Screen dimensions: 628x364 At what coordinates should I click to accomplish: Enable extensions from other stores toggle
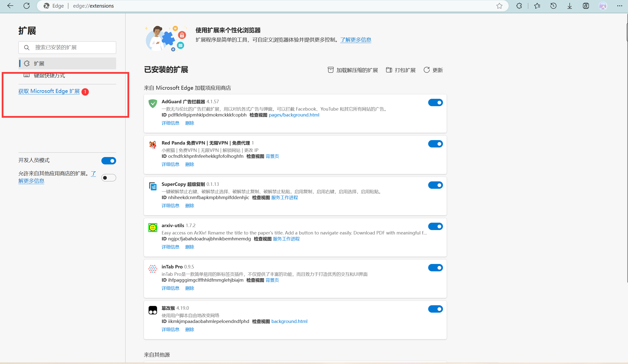click(109, 178)
